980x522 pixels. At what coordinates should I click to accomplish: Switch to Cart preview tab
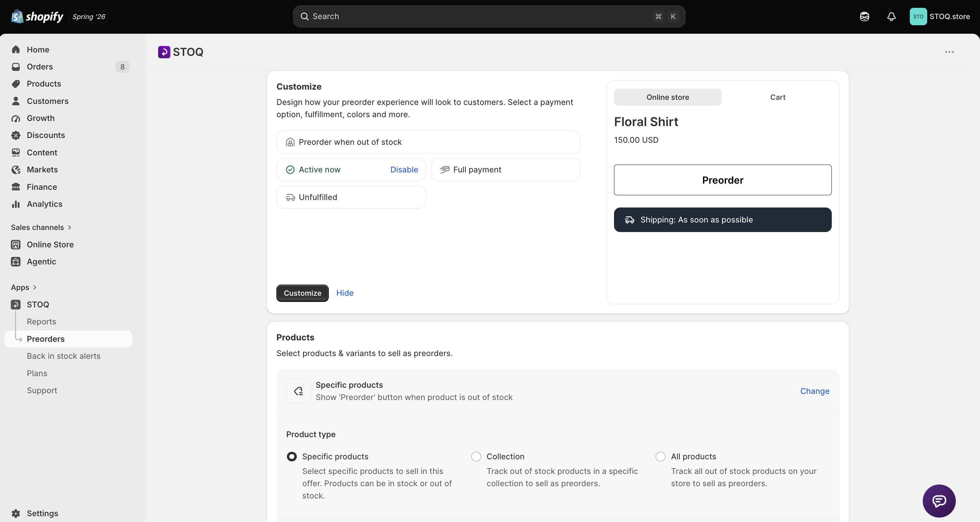pyautogui.click(x=778, y=97)
